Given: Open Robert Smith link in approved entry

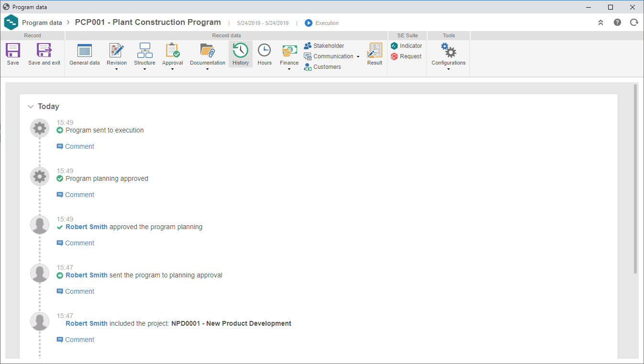Looking at the screenshot, I should (87, 227).
